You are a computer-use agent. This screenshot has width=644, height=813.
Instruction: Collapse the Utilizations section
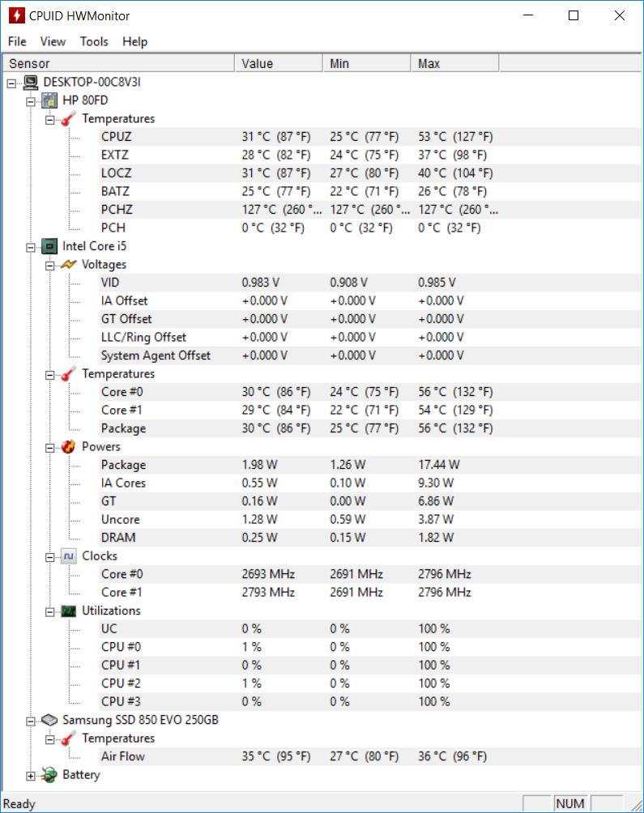click(x=49, y=612)
